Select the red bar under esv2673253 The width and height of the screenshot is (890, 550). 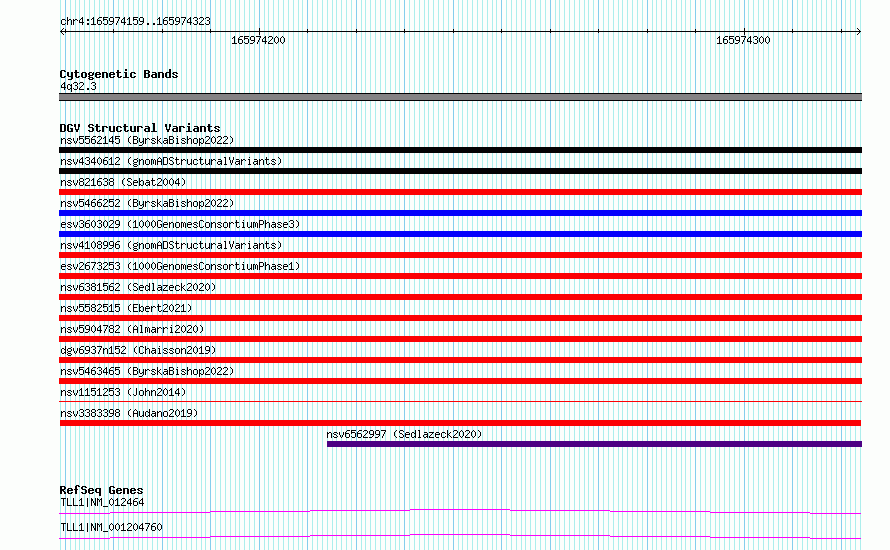point(460,276)
